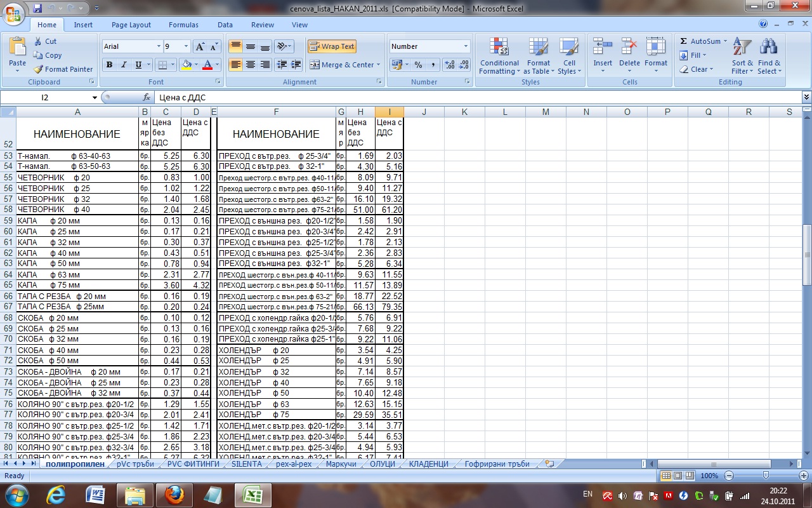Click the AutoSum sigma icon
812x508 pixels.
pyautogui.click(x=684, y=41)
